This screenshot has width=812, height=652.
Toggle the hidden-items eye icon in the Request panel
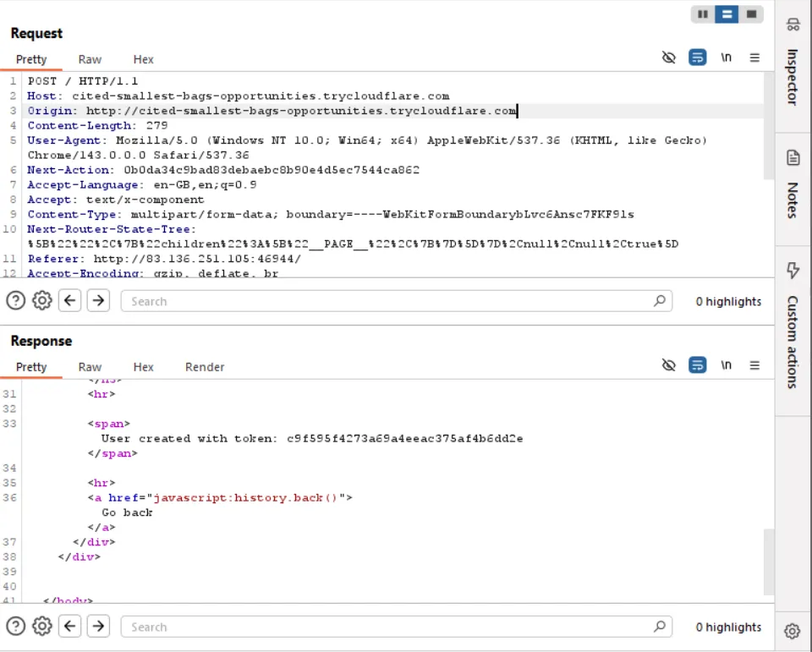point(669,58)
